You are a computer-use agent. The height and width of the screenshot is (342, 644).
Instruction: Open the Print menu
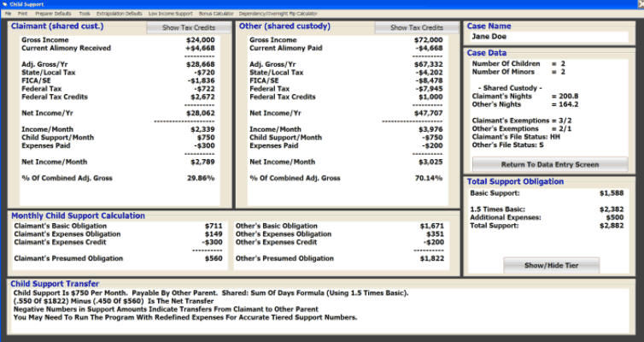[x=22, y=15]
